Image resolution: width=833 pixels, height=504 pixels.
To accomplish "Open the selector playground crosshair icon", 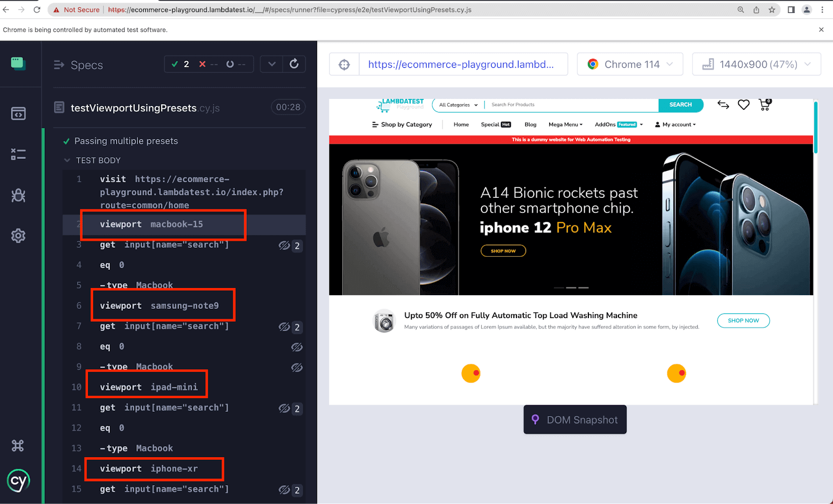I will 344,65.
